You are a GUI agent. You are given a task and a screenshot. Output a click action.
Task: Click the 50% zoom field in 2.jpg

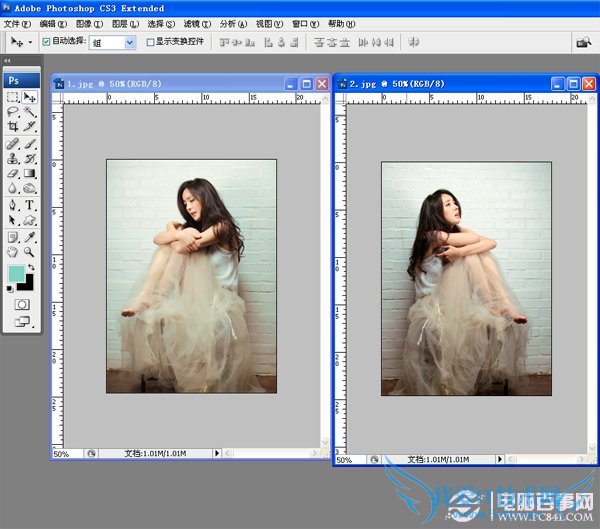tap(345, 460)
